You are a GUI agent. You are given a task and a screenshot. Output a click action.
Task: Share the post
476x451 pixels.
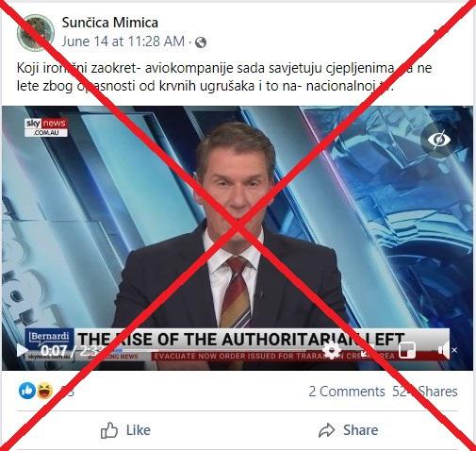pyautogui.click(x=348, y=430)
